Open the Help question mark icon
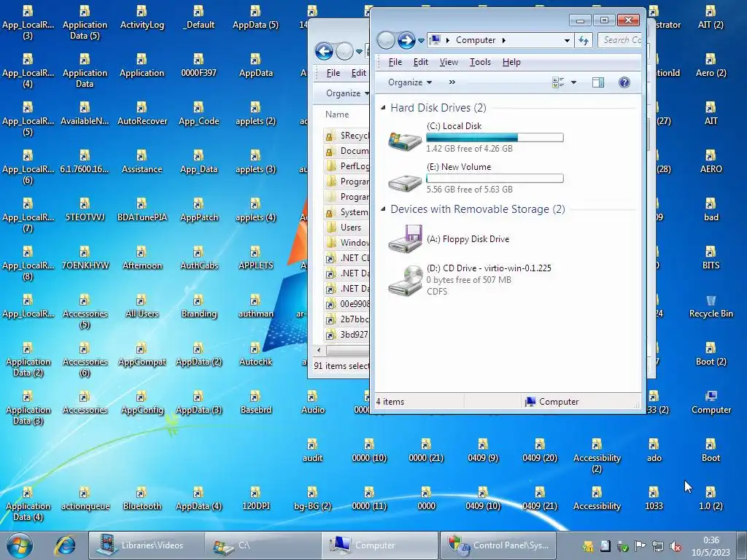 coord(624,82)
